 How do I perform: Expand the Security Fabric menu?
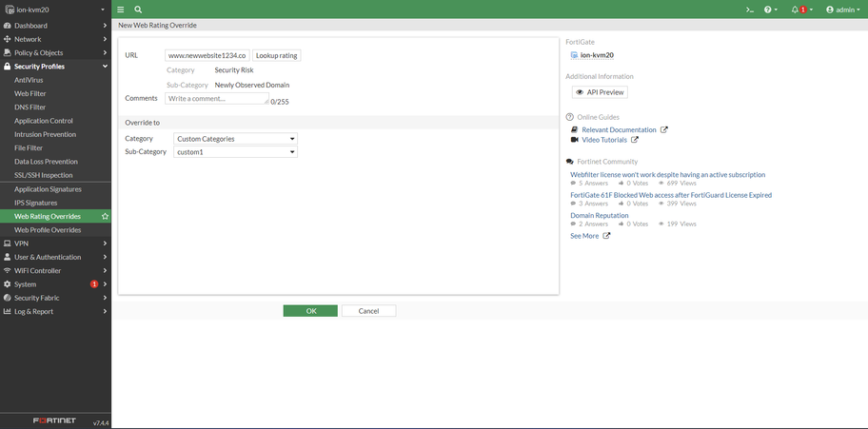[x=55, y=298]
